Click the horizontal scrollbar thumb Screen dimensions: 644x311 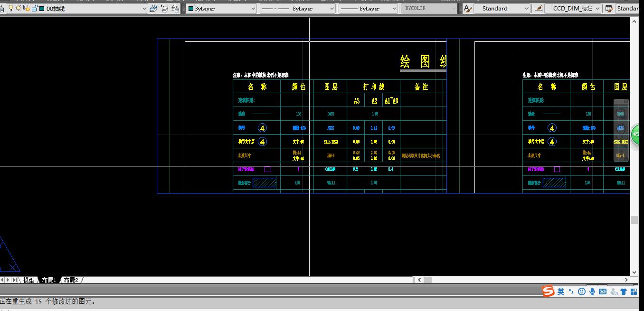(427, 280)
